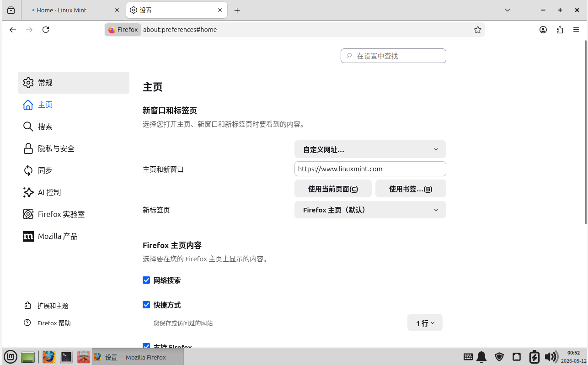Close the Firefox window
Image resolution: width=588 pixels, height=365 pixels.
576,10
